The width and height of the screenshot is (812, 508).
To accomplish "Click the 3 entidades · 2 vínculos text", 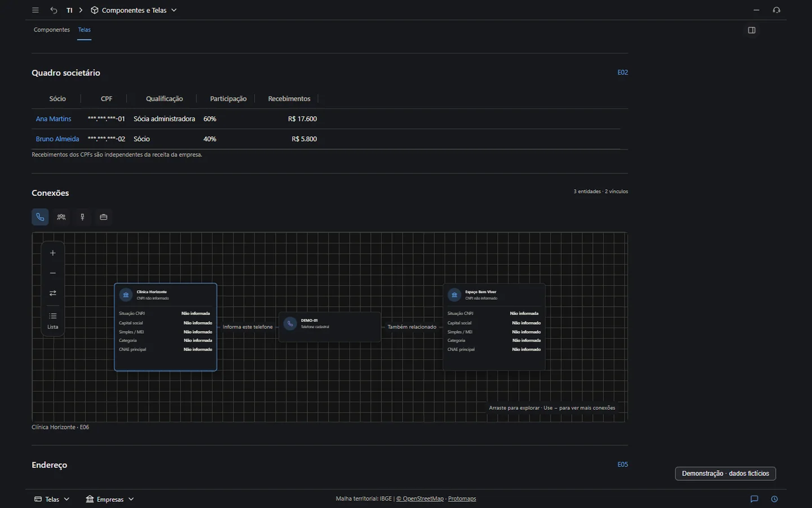I will [601, 191].
